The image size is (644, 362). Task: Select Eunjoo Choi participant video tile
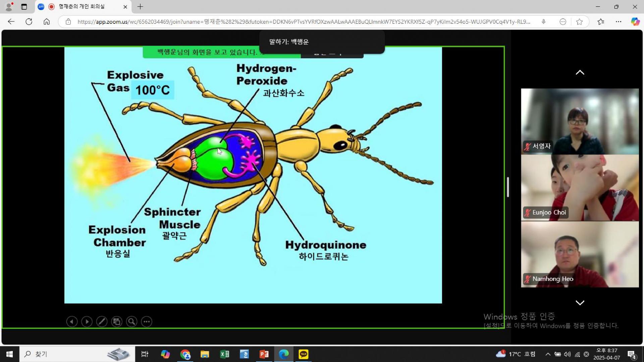[x=580, y=188]
